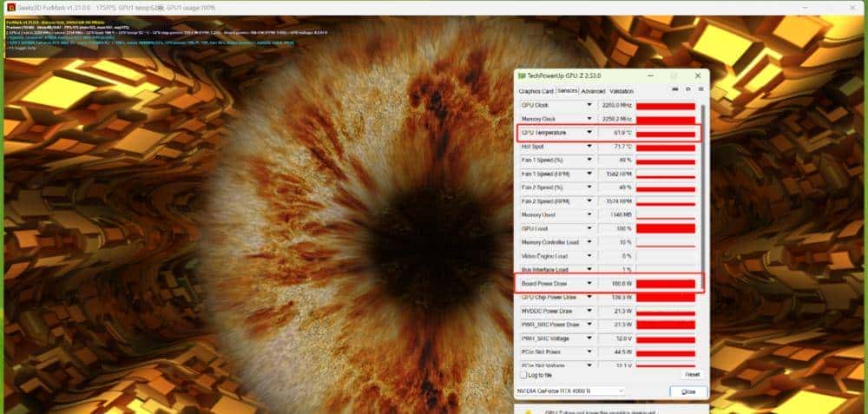868x414 pixels.
Task: Click the GPU-Z screenshot camera icon
Action: point(675,90)
